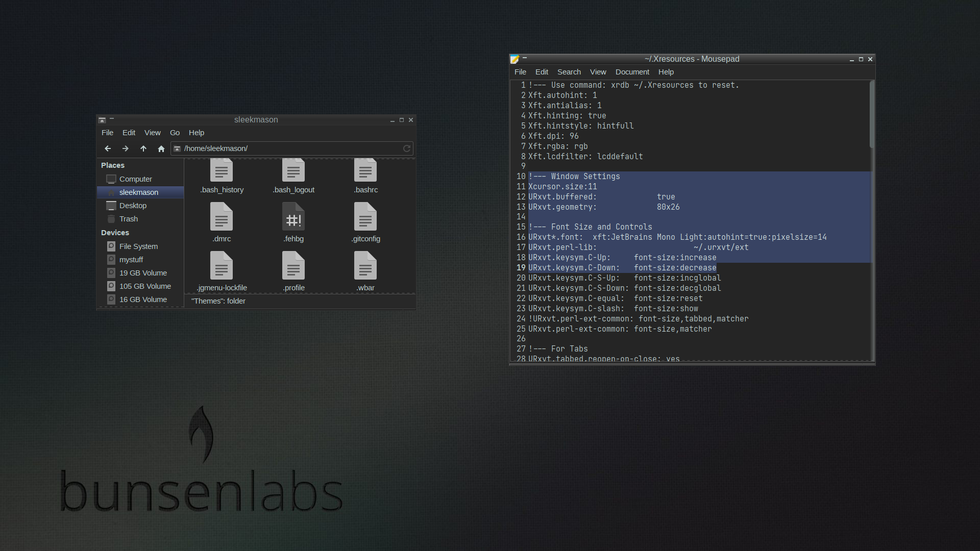Open the parent folder with up arrow

click(x=143, y=148)
